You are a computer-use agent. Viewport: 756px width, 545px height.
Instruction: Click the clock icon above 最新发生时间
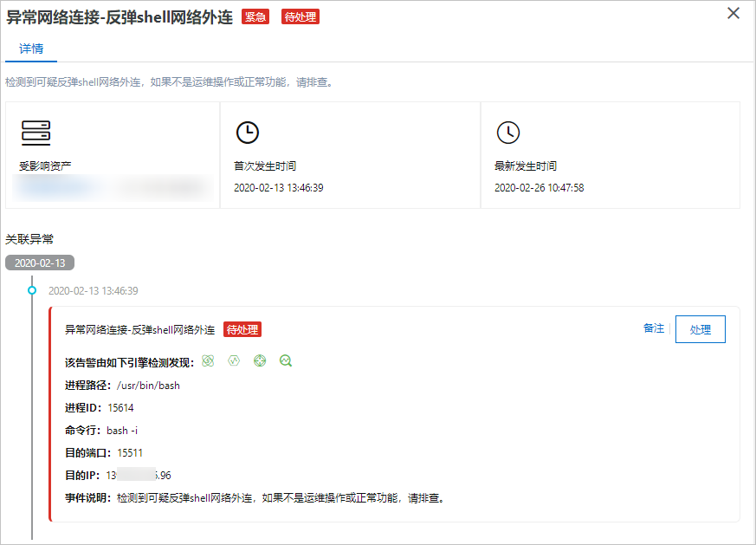508,133
